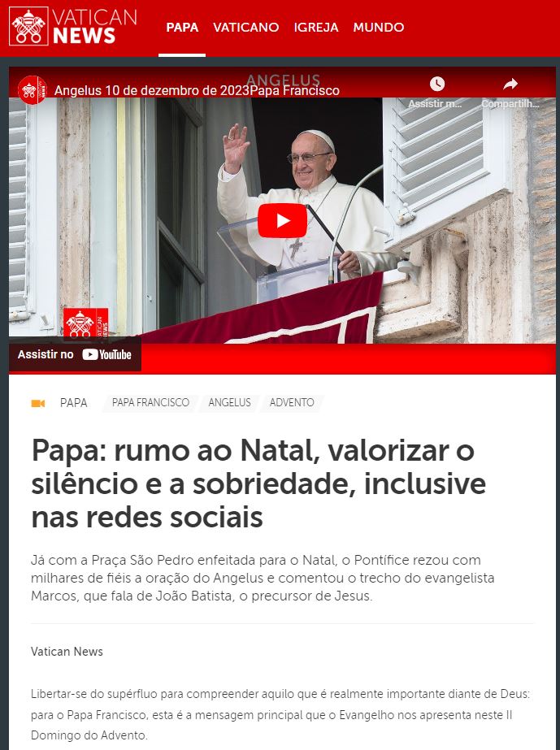Click the PAPA category label beside the camera icon

[x=74, y=403]
